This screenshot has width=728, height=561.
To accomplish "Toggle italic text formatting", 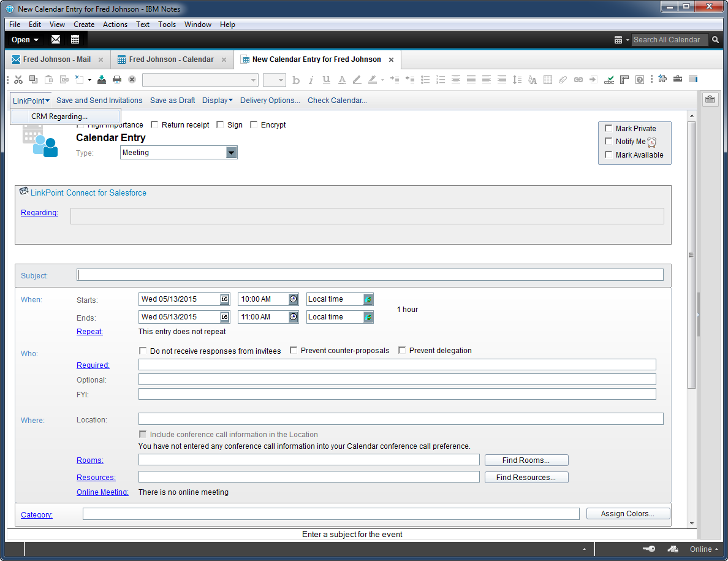I will tap(311, 80).
